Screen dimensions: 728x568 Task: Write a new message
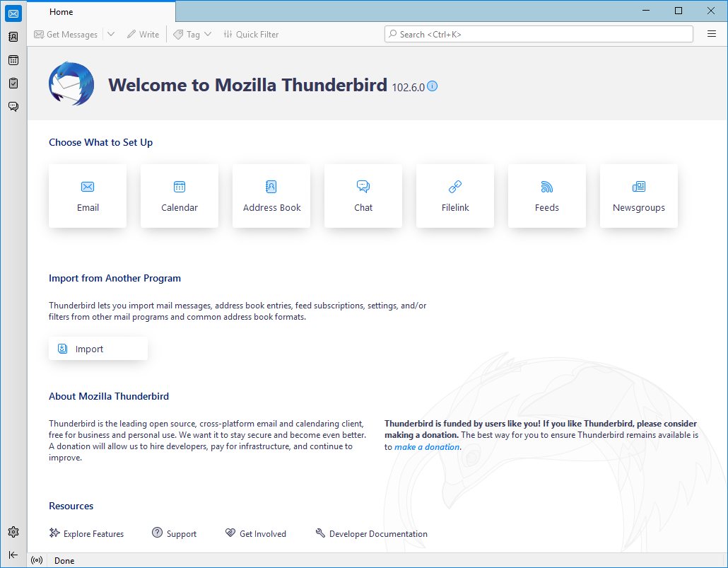coord(143,35)
